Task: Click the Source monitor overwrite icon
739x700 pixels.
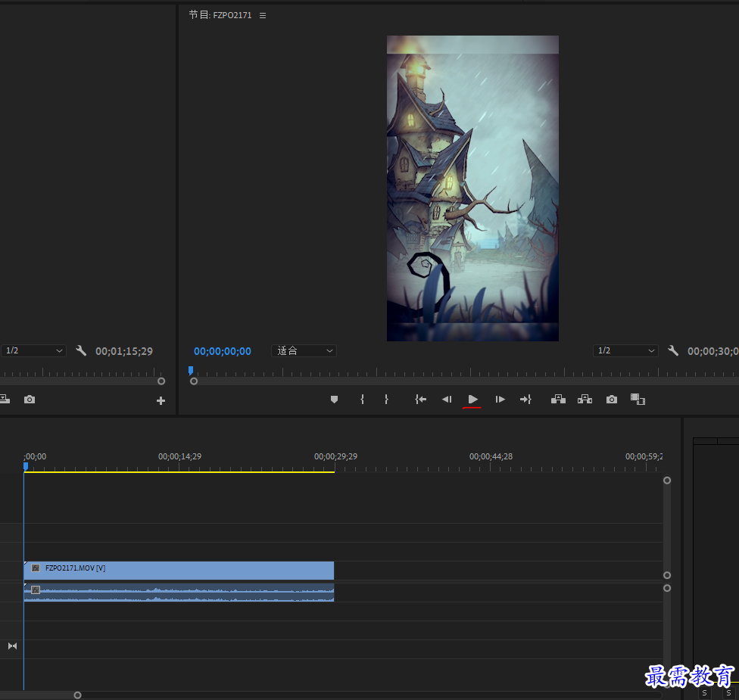Action: 5,400
